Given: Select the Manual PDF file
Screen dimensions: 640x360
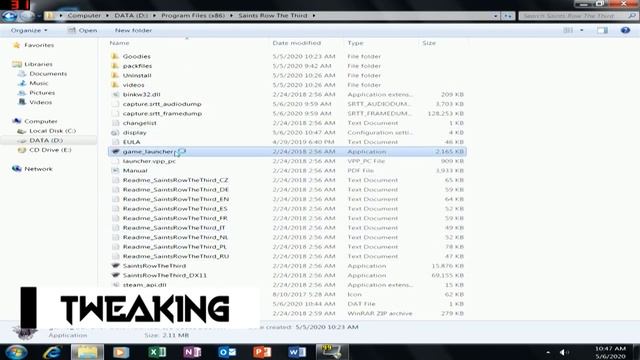Looking at the screenshot, I should (135, 171).
